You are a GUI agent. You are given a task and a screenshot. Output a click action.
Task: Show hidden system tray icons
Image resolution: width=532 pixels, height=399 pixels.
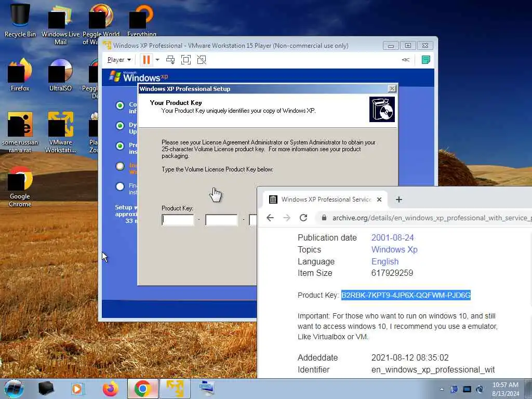coord(442,390)
